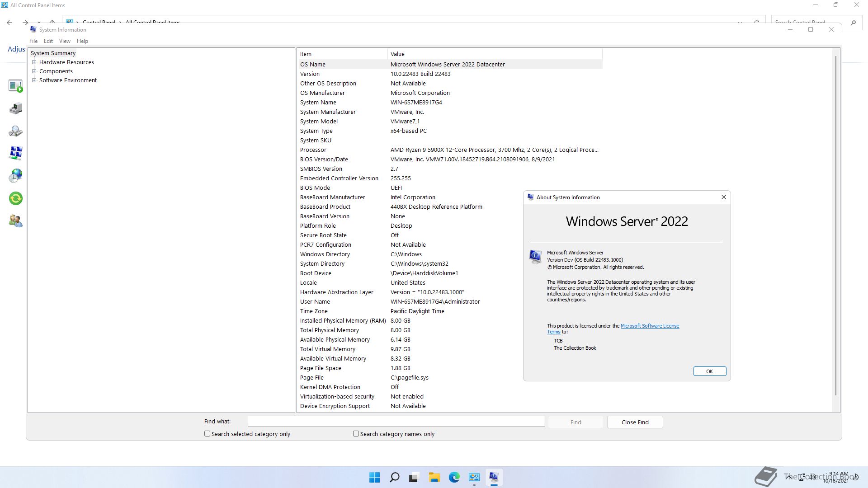The image size is (868, 488).
Task: Sort by the Value column header
Action: [x=495, y=54]
